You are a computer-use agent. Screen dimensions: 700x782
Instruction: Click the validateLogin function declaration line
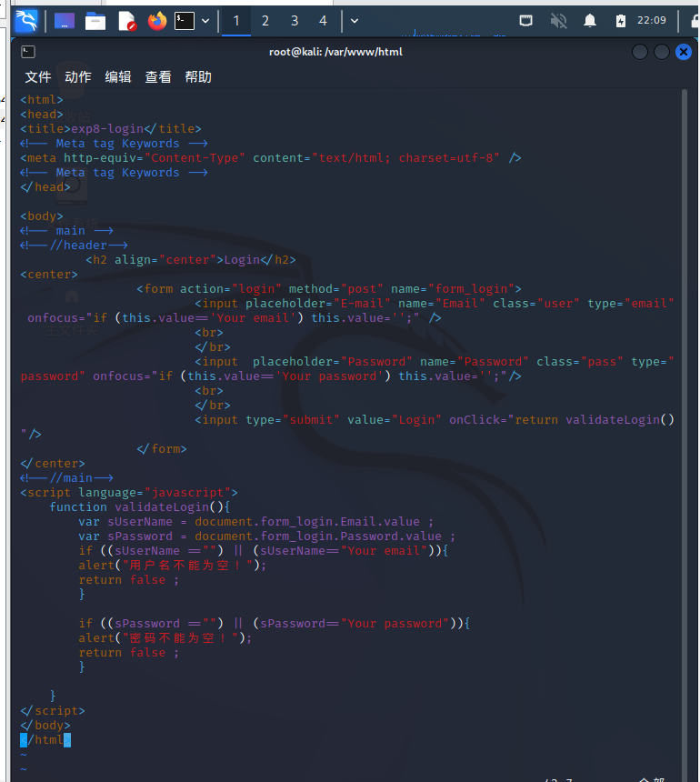[140, 507]
